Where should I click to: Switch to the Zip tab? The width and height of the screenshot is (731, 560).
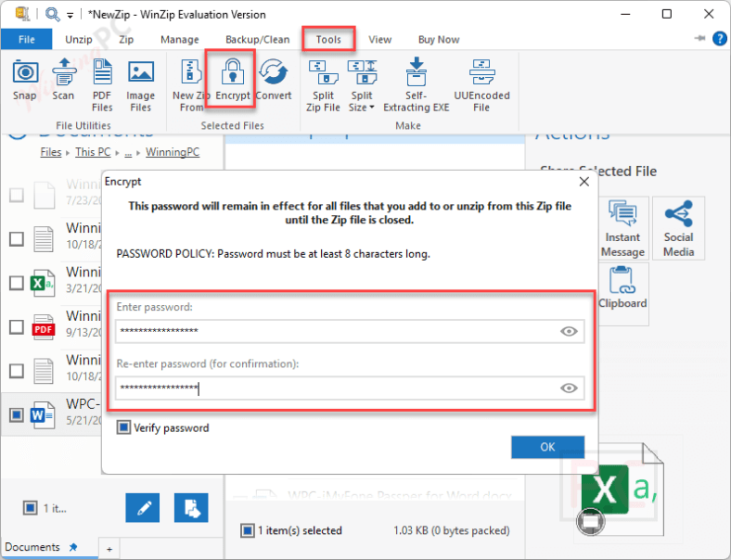pyautogui.click(x=126, y=40)
